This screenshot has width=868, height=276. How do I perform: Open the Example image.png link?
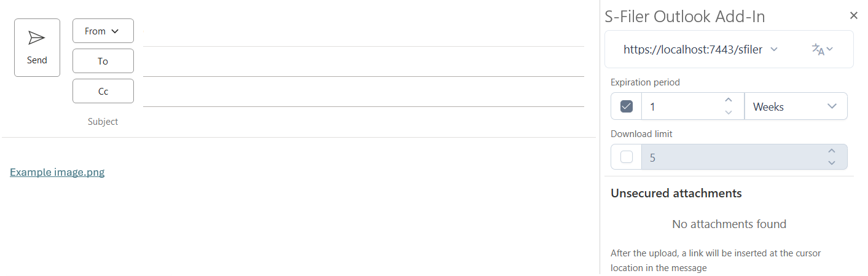pos(57,172)
